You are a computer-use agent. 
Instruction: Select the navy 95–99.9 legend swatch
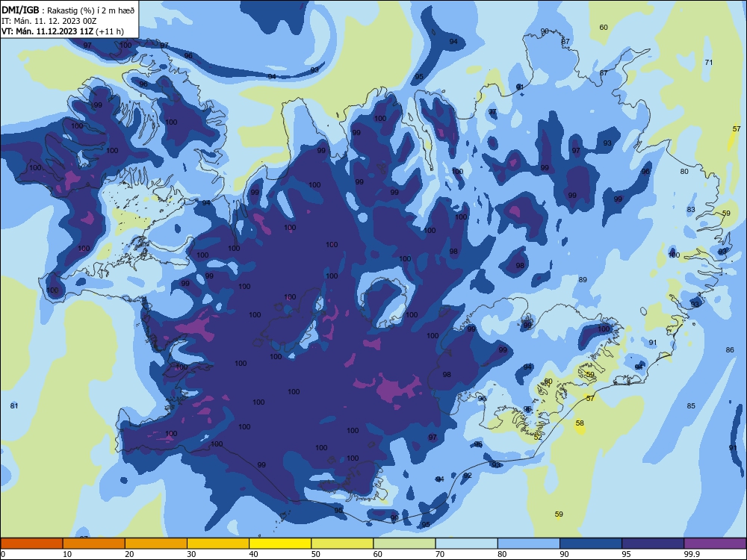coord(653,544)
